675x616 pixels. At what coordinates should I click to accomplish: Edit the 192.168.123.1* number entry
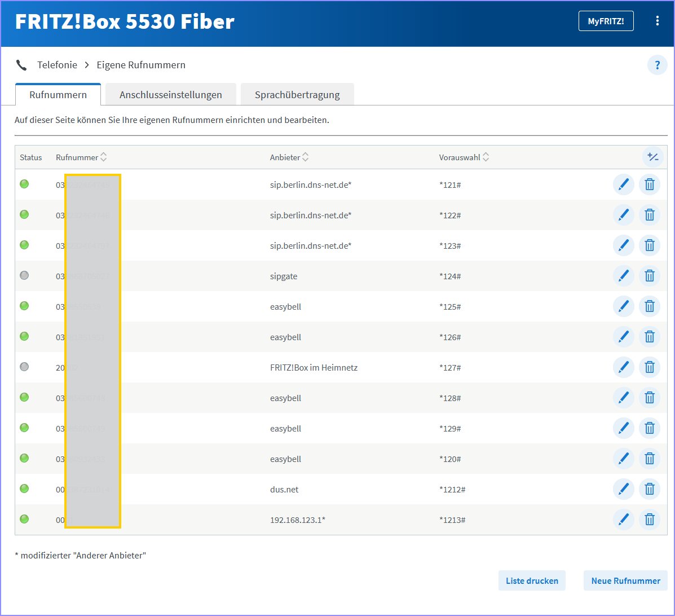623,520
